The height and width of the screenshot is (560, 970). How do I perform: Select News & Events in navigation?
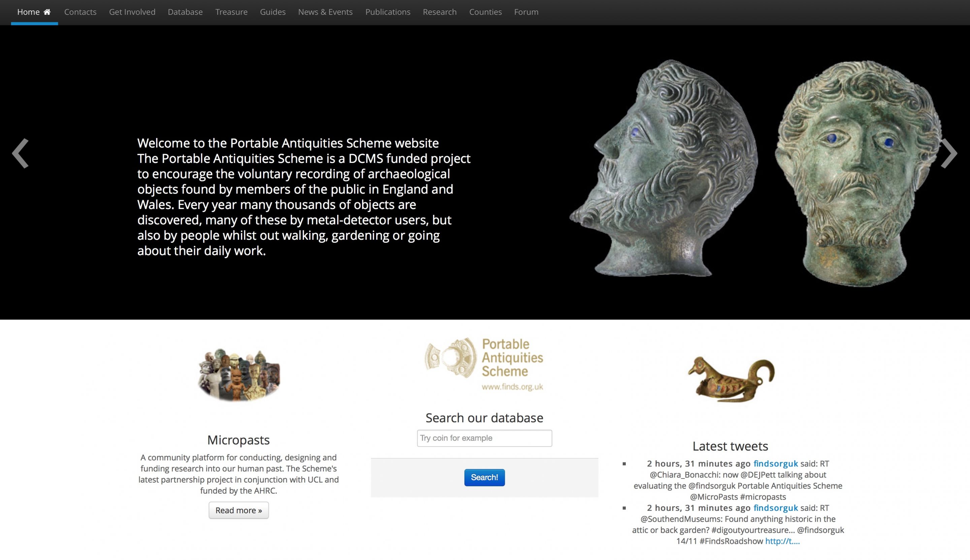click(x=325, y=12)
